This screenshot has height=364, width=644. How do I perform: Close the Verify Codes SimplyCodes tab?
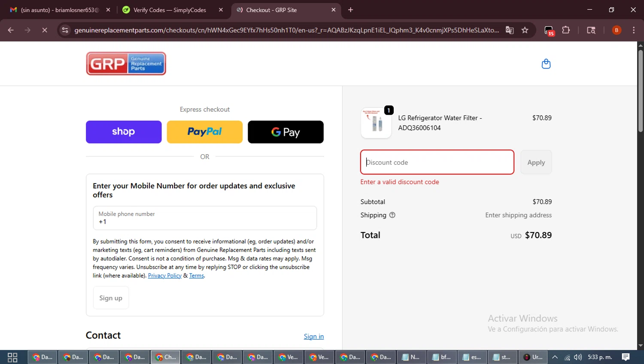(221, 10)
